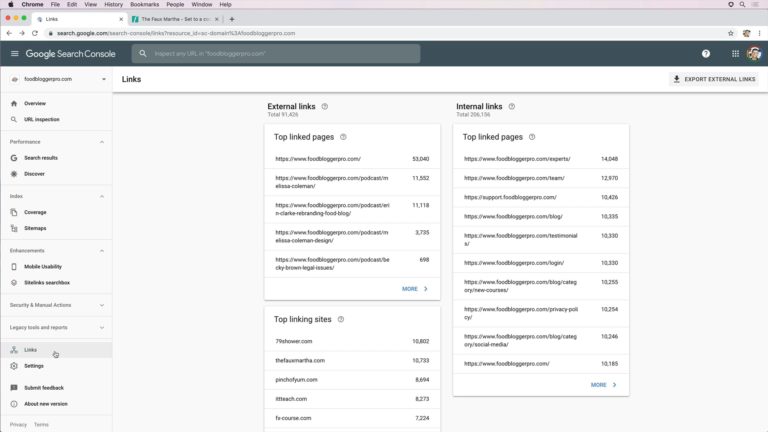Open the Chrome Window menu
The width and height of the screenshot is (768, 432).
coord(202,4)
